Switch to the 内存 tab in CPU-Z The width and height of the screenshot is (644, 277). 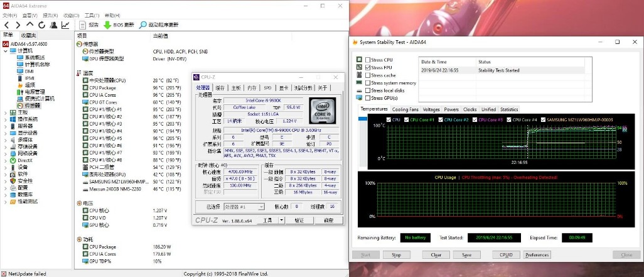(x=252, y=88)
